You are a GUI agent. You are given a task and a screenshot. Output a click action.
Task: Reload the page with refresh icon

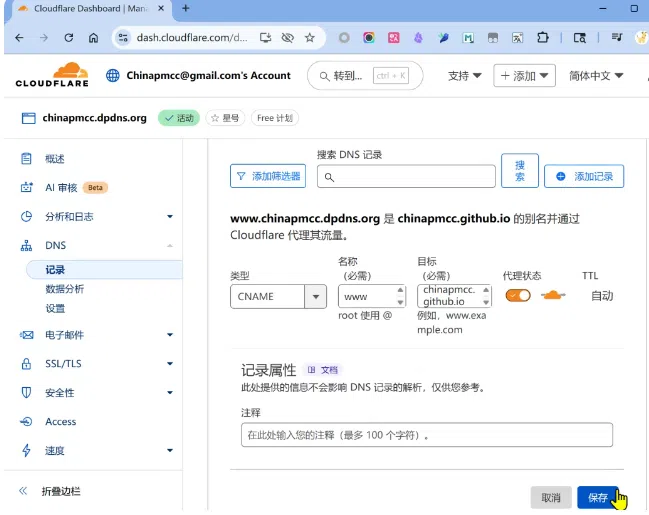tap(69, 38)
